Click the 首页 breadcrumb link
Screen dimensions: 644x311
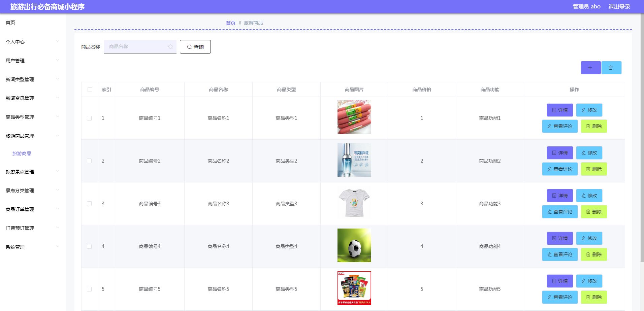point(231,23)
